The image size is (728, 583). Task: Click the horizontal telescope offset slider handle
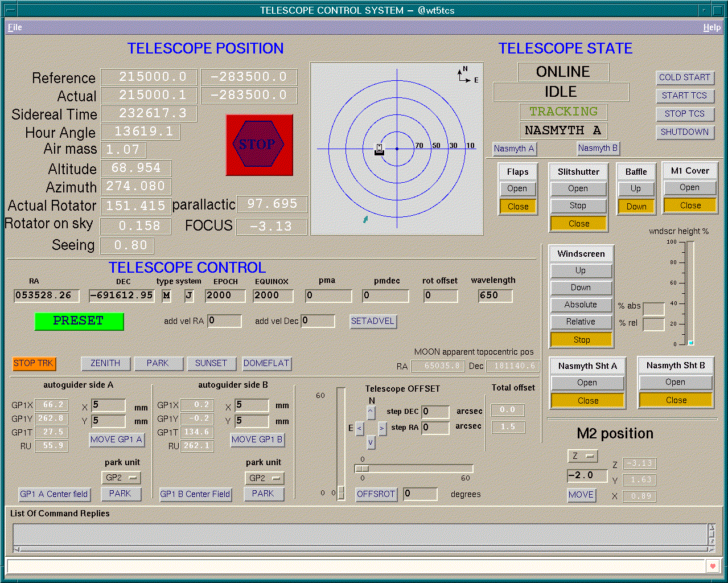tap(362, 469)
